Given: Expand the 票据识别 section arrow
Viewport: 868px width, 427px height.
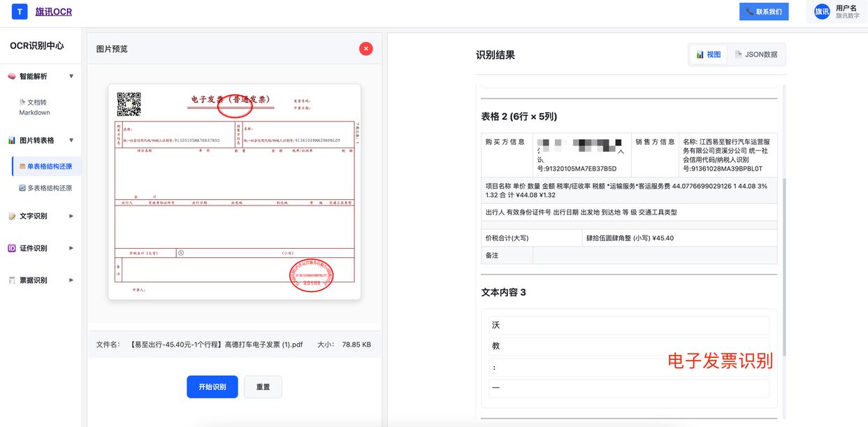Looking at the screenshot, I should (x=71, y=280).
